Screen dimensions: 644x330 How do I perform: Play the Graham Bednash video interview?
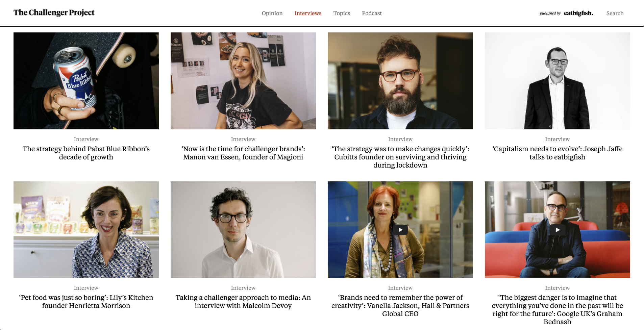click(x=557, y=230)
